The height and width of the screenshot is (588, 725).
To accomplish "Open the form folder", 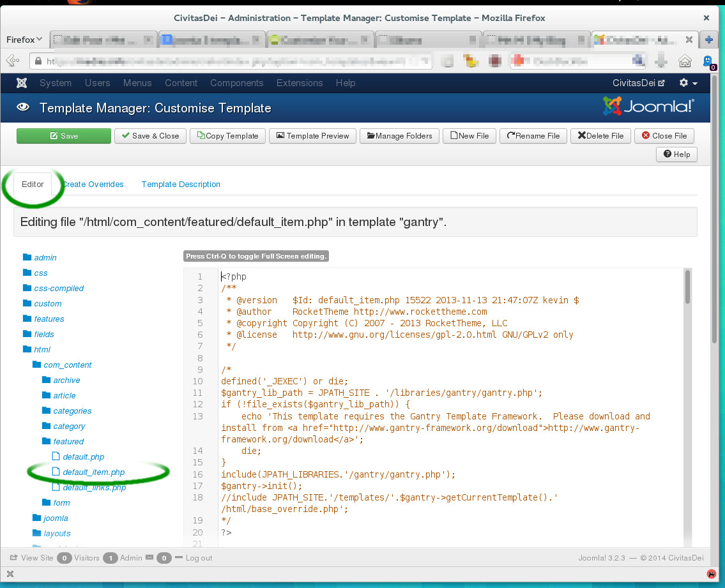I will point(56,502).
